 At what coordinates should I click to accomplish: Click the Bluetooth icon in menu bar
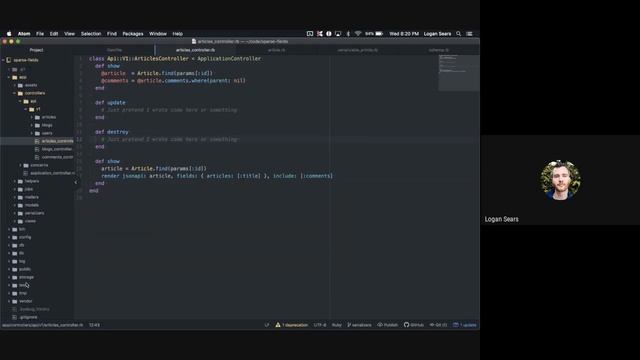[348, 34]
